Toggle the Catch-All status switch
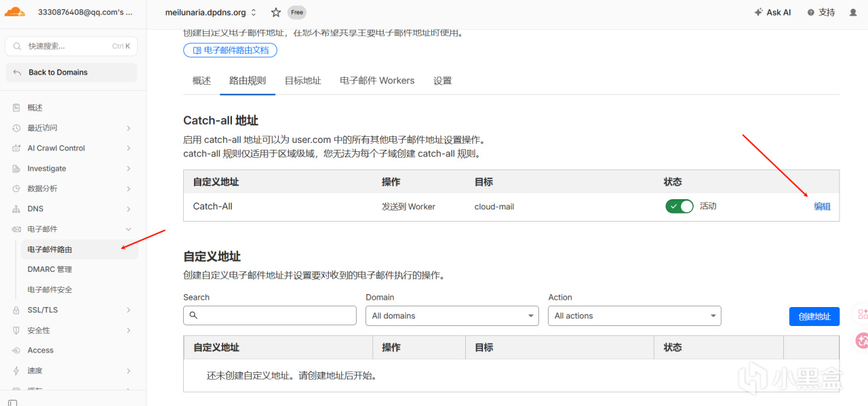 pos(679,206)
